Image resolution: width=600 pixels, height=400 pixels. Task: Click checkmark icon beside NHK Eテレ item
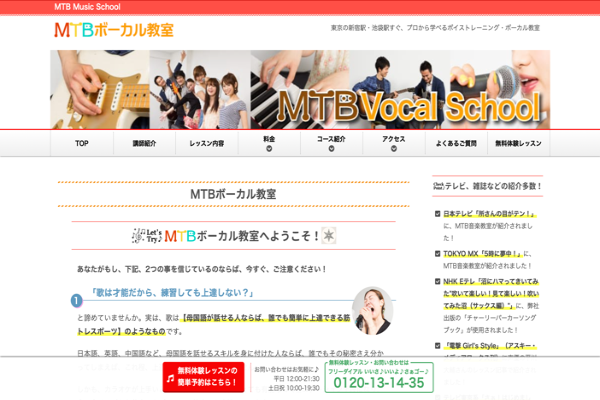pyautogui.click(x=438, y=281)
